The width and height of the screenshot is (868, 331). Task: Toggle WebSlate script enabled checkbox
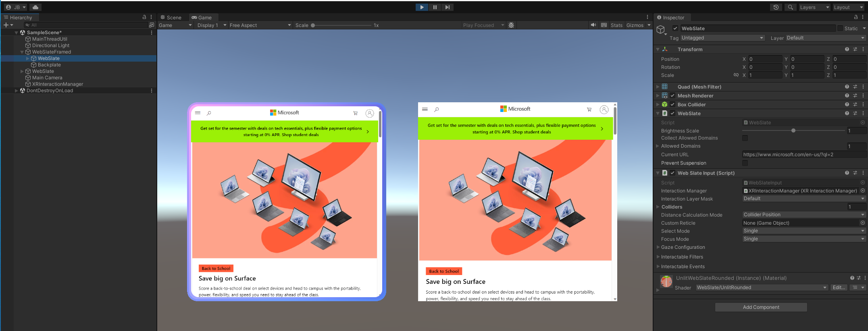[672, 113]
